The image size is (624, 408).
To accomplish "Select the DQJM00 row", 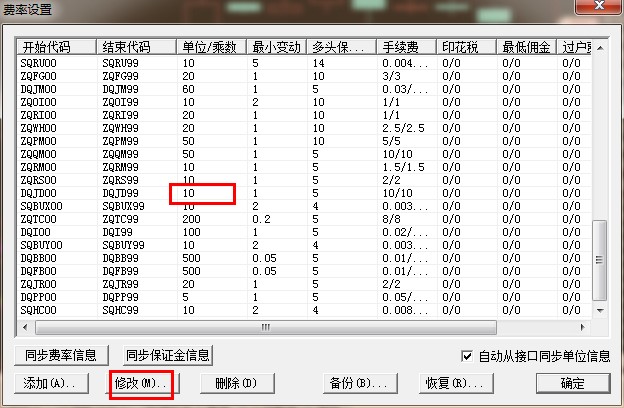I will (x=304, y=89).
